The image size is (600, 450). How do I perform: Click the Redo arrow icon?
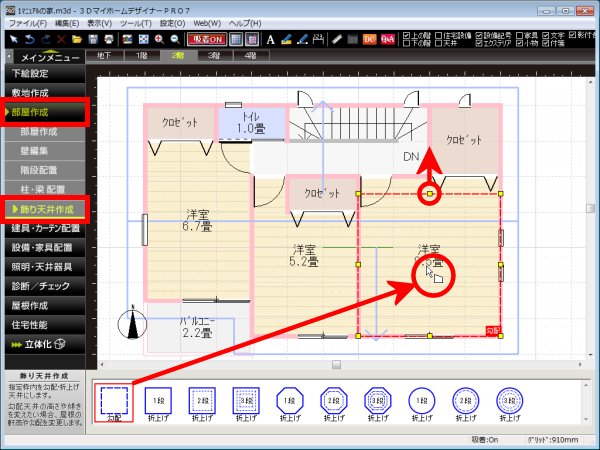click(46, 39)
